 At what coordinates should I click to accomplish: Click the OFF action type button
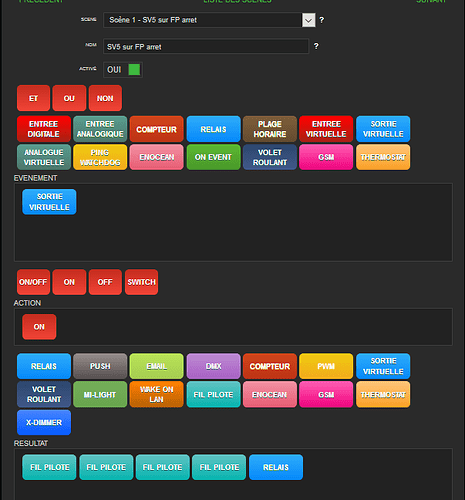[105, 282]
